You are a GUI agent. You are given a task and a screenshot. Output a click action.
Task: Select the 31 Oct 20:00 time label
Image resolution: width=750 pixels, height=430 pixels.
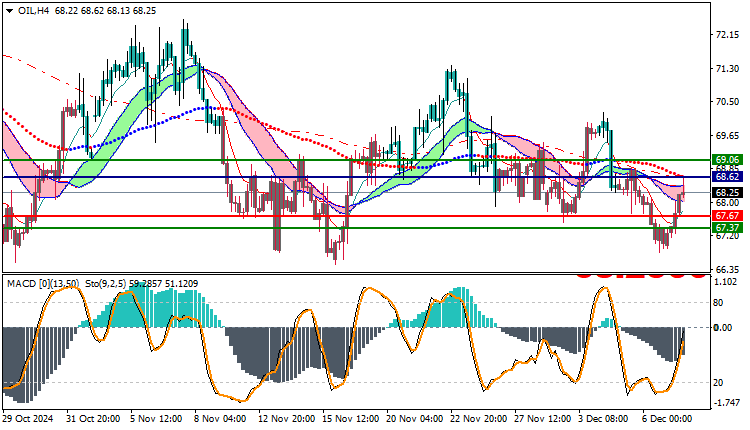(x=93, y=419)
